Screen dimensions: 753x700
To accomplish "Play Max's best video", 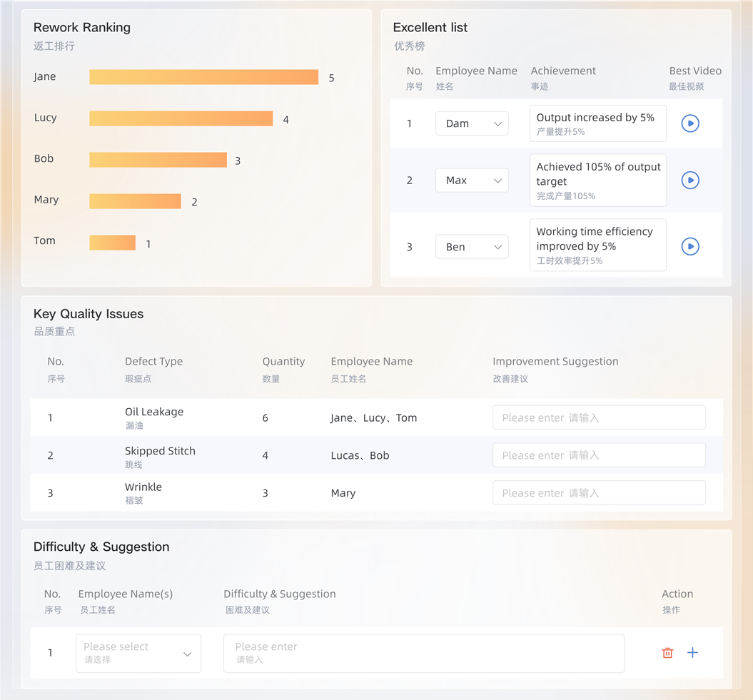I will pyautogui.click(x=689, y=181).
